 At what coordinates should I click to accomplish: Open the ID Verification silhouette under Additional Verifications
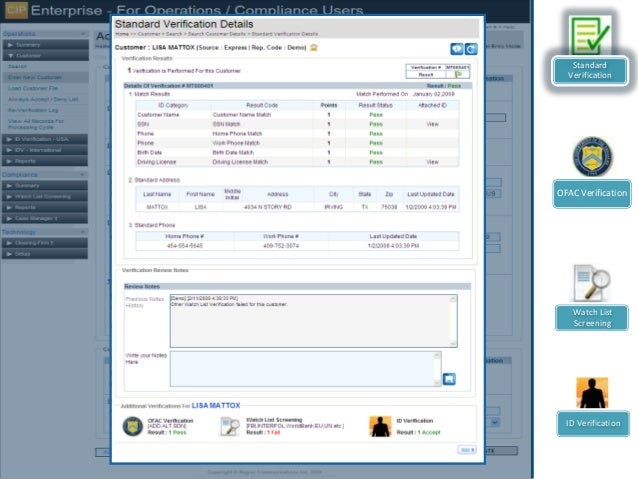click(x=380, y=426)
